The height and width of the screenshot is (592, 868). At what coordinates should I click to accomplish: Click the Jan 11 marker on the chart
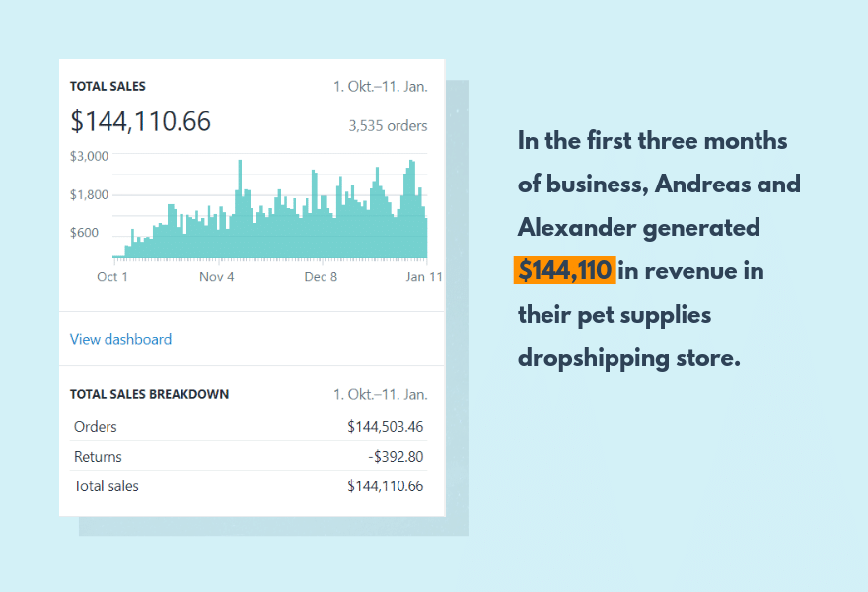click(x=424, y=276)
